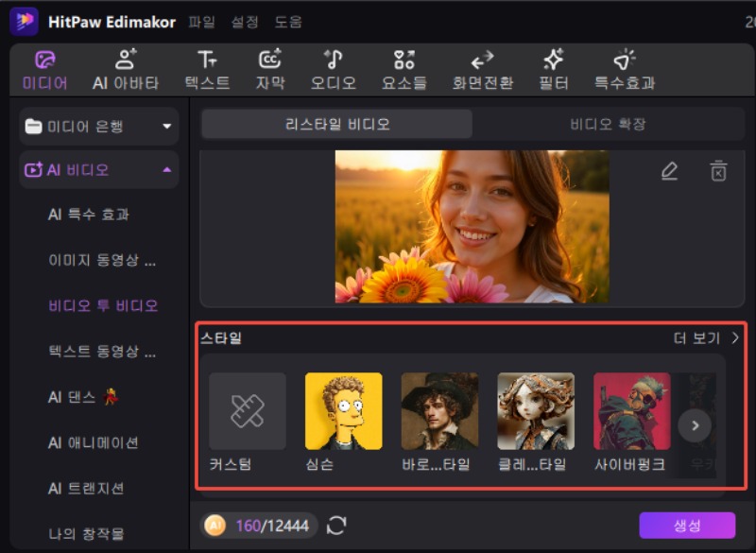Open the 설정 menu
The height and width of the screenshot is (553, 756).
[x=246, y=22]
